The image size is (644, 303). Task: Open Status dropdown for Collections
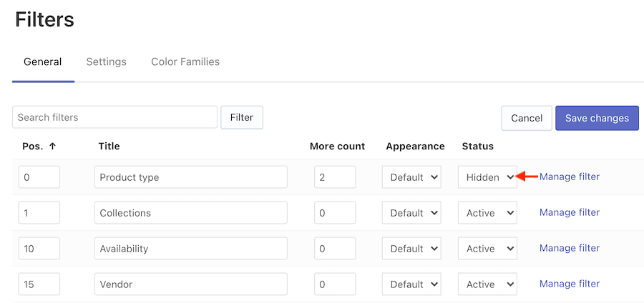click(487, 213)
